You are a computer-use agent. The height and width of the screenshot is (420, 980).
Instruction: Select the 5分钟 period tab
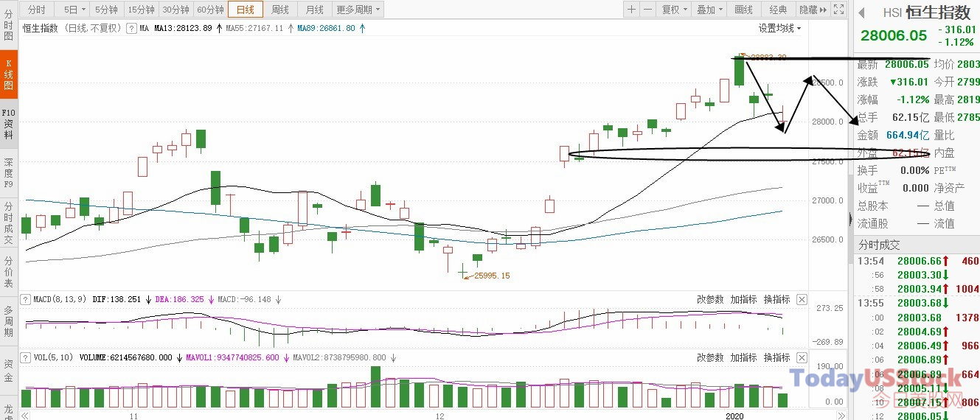[107, 10]
